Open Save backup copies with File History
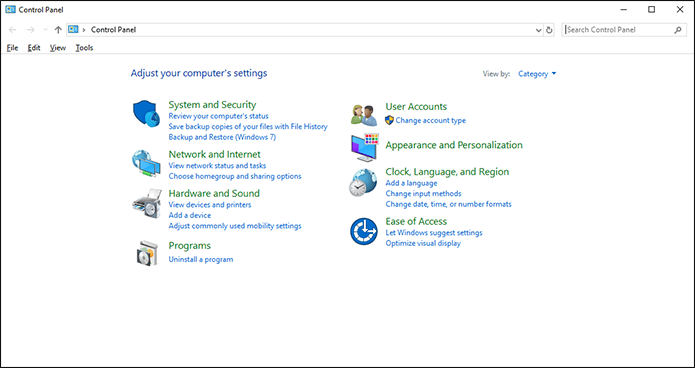695x368 pixels. click(x=248, y=126)
